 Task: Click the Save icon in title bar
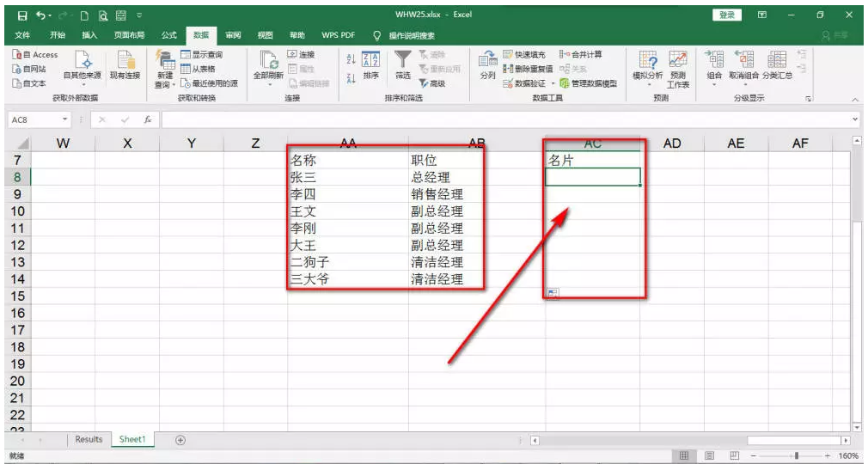point(22,15)
